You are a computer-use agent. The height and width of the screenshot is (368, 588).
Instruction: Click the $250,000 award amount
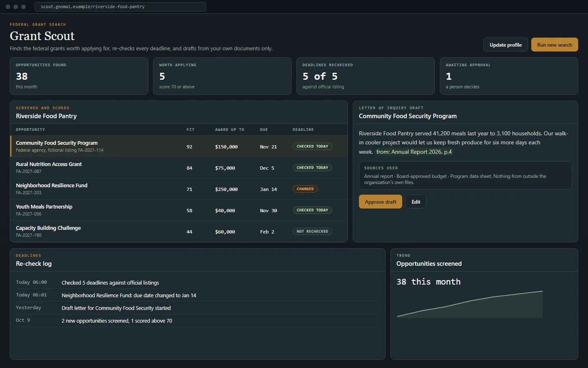coord(226,189)
